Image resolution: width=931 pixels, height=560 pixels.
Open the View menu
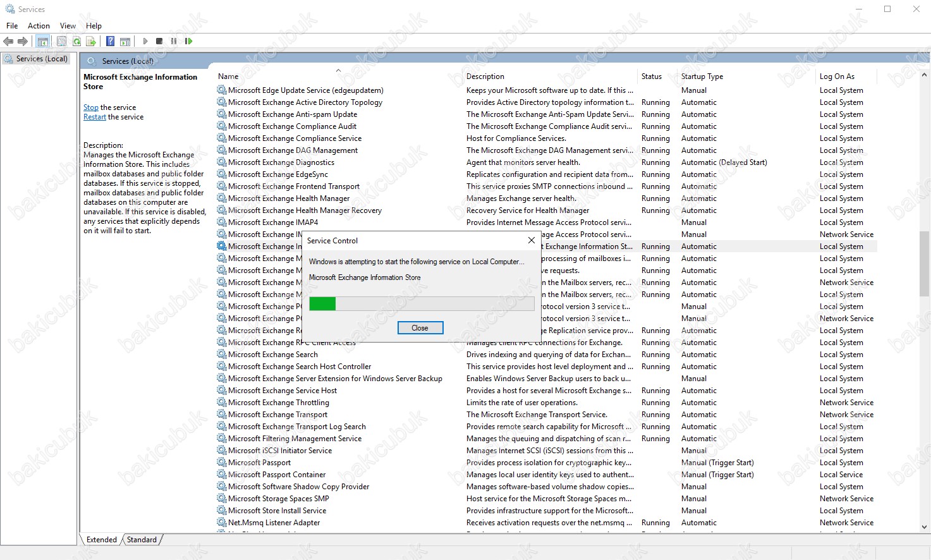(68, 26)
